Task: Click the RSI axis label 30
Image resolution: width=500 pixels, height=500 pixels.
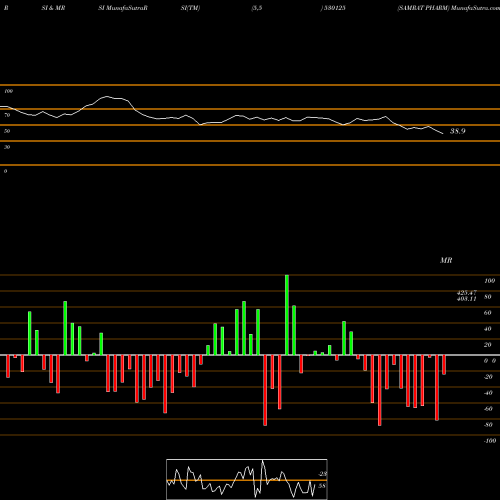Action: (x=7, y=147)
